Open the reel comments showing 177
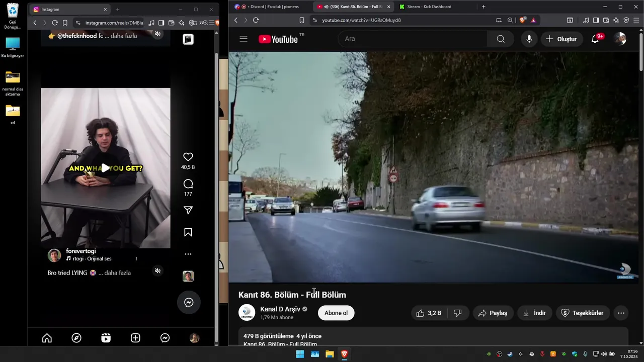Viewport: 644px width, 362px height. click(x=188, y=184)
